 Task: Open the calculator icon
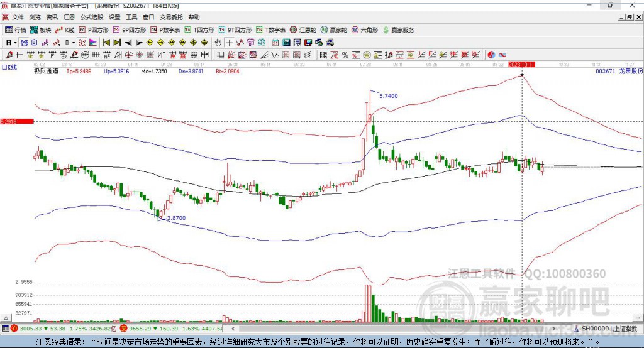[286, 43]
